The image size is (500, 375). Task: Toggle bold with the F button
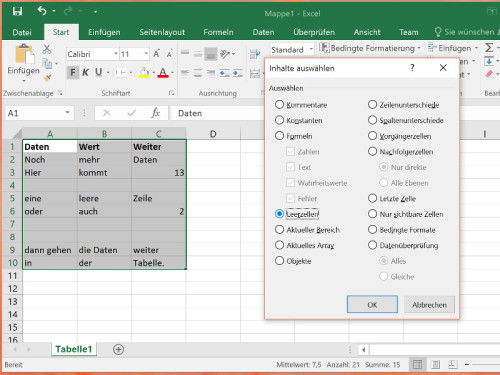[73, 72]
